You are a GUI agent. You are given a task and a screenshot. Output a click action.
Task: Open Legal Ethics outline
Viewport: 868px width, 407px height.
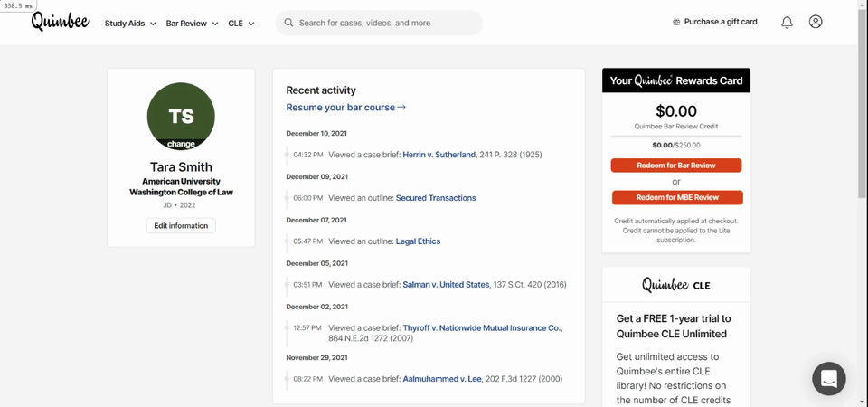pos(418,241)
